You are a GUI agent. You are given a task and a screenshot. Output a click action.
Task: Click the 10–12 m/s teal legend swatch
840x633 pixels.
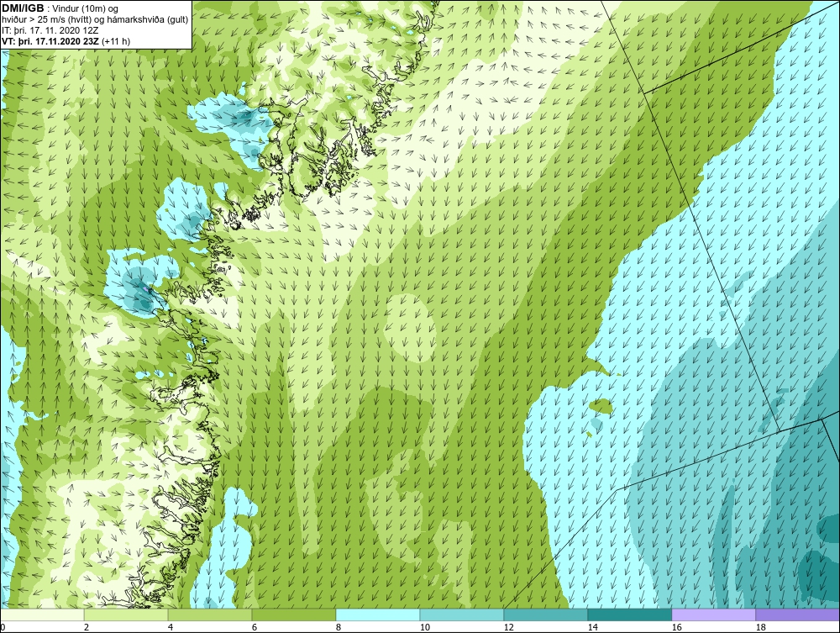coord(462,615)
